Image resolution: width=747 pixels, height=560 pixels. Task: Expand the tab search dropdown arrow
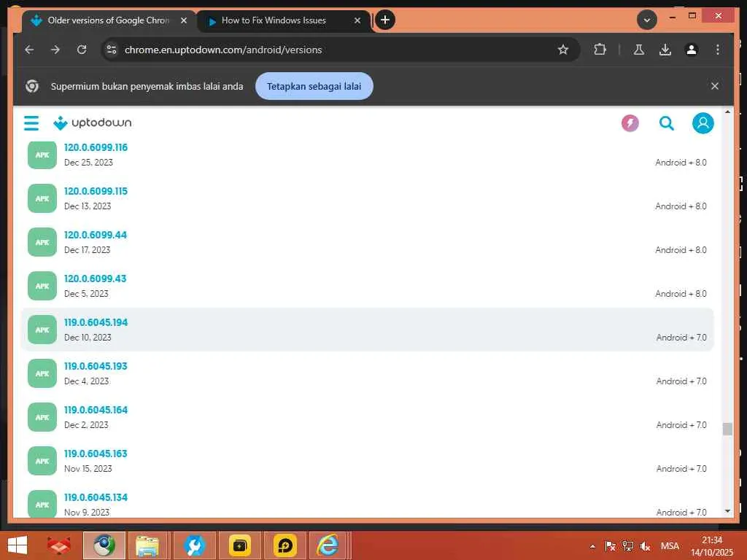[647, 20]
